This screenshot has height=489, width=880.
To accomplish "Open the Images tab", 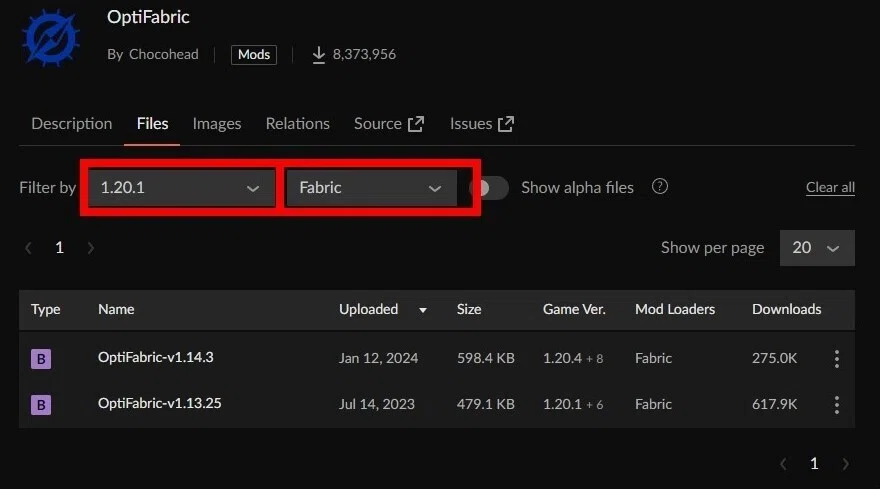I will pos(217,124).
